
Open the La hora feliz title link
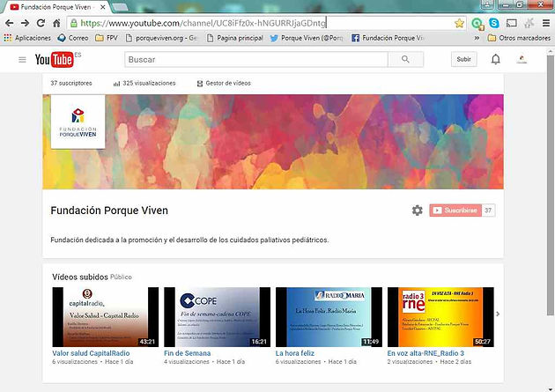(x=295, y=353)
